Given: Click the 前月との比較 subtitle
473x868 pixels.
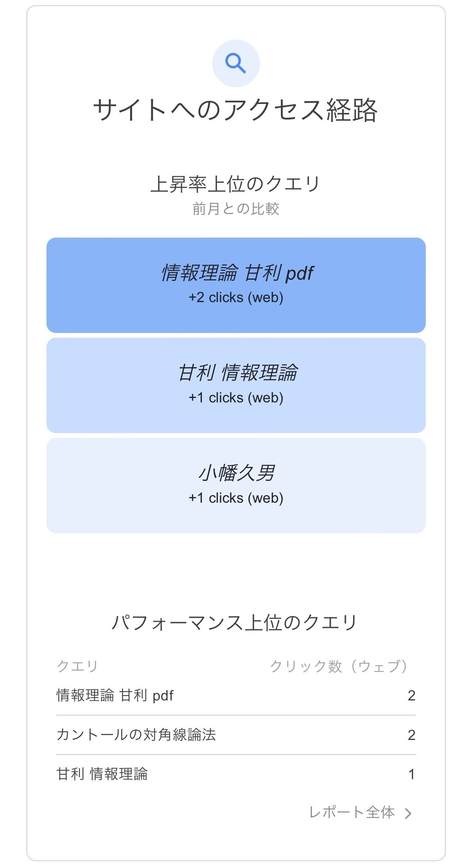Looking at the screenshot, I should point(236,209).
